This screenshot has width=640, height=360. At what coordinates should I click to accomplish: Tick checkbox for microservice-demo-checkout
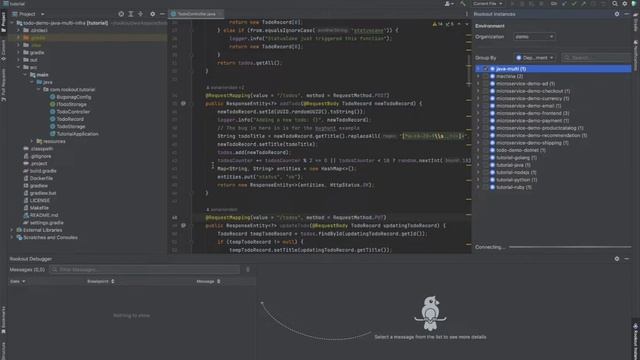485,91
